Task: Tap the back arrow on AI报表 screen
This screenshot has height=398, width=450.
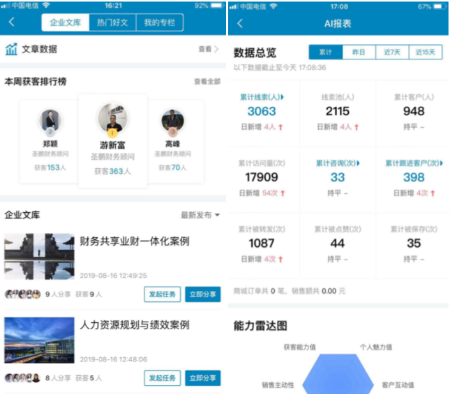Action: point(240,23)
